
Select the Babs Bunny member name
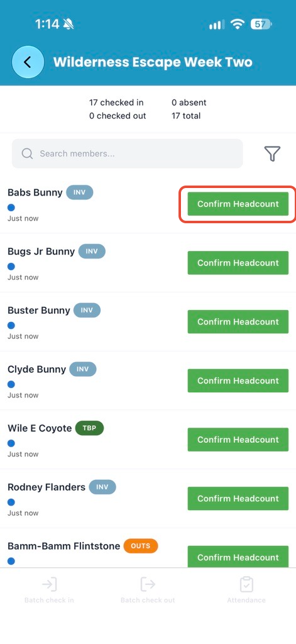pyautogui.click(x=35, y=192)
